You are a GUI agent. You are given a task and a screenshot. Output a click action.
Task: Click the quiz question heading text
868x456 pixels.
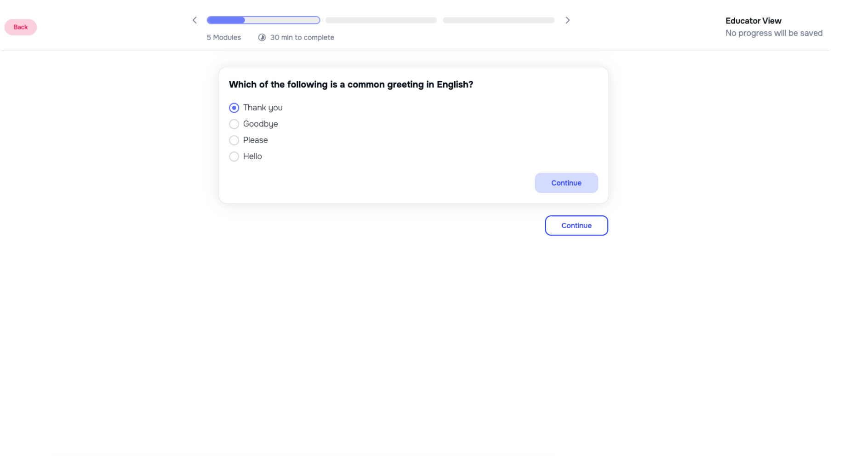pos(351,84)
